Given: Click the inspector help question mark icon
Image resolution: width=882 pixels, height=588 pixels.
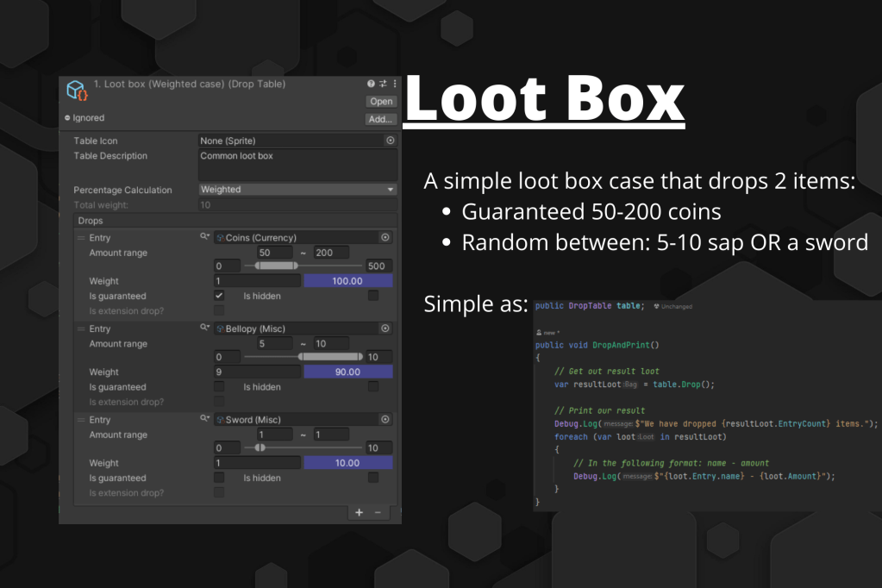Looking at the screenshot, I should coord(371,84).
